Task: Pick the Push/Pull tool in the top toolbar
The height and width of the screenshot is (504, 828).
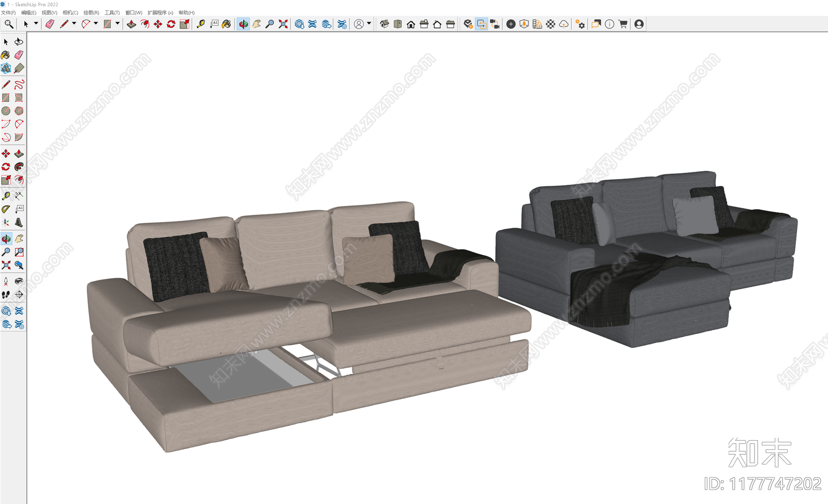Action: point(131,24)
